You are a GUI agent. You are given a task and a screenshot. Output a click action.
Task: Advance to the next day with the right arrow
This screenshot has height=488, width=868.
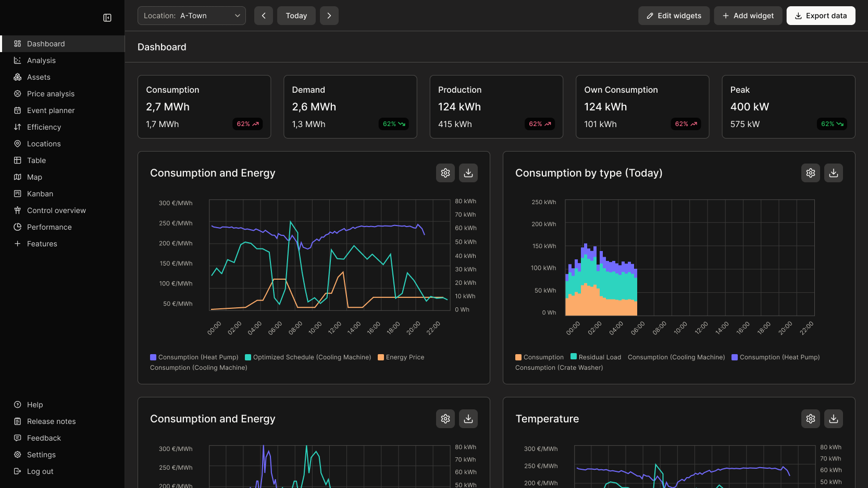click(329, 16)
